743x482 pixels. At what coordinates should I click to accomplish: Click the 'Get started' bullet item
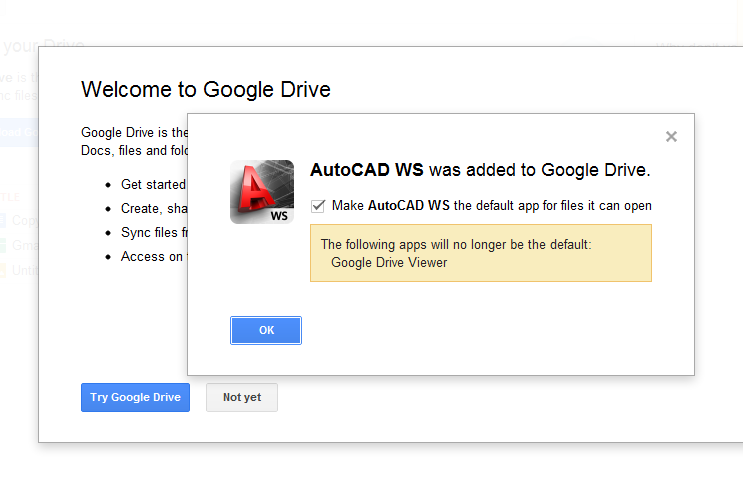coord(153,184)
